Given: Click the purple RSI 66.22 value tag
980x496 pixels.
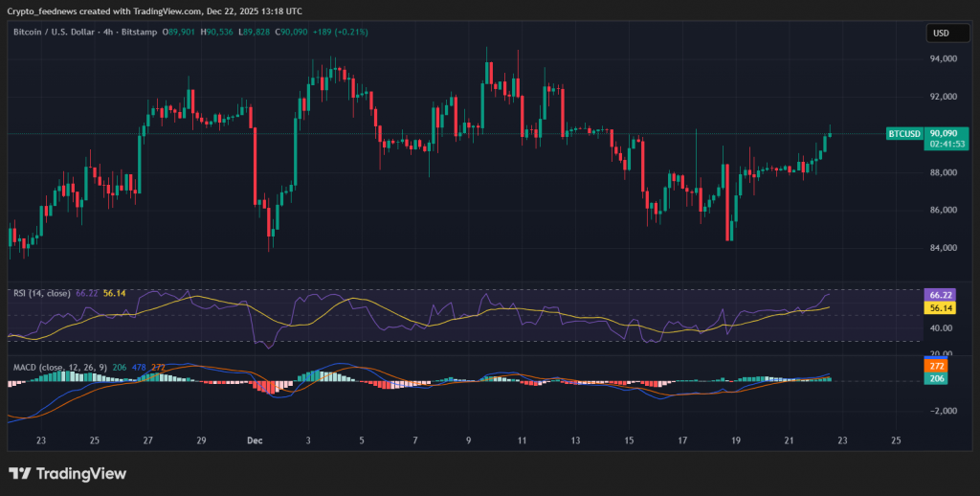Looking at the screenshot, I should point(941,296).
